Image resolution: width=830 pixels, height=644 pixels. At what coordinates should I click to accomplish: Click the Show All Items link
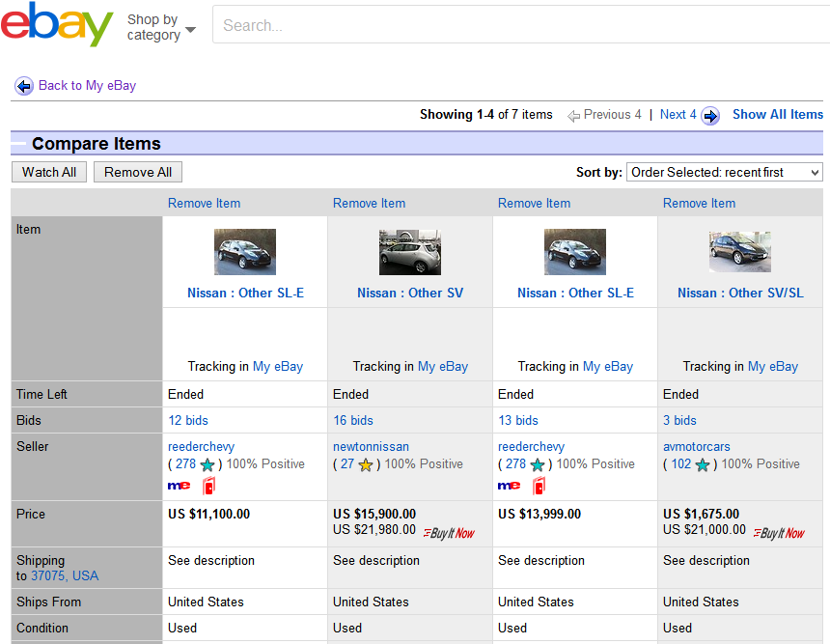(x=777, y=114)
